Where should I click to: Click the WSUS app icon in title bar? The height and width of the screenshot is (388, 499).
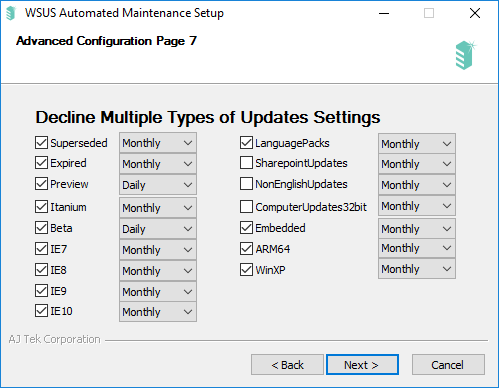pyautogui.click(x=11, y=13)
